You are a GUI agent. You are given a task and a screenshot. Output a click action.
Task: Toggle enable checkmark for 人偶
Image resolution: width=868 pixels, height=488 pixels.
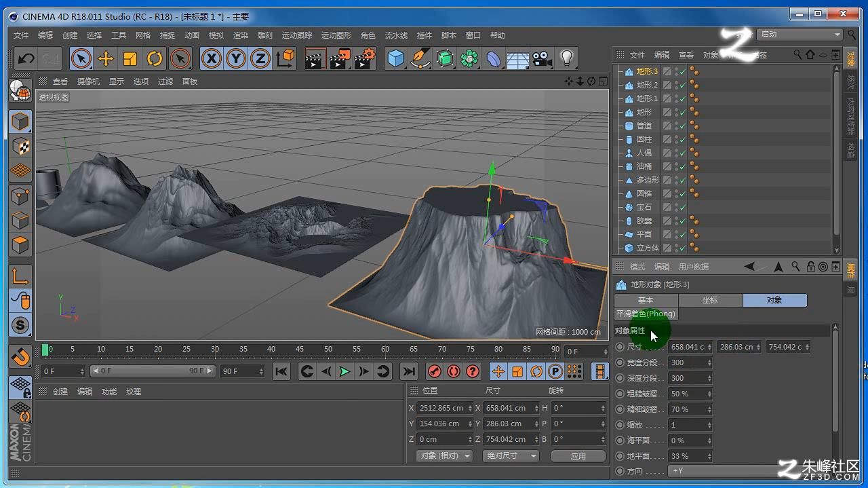coord(683,153)
